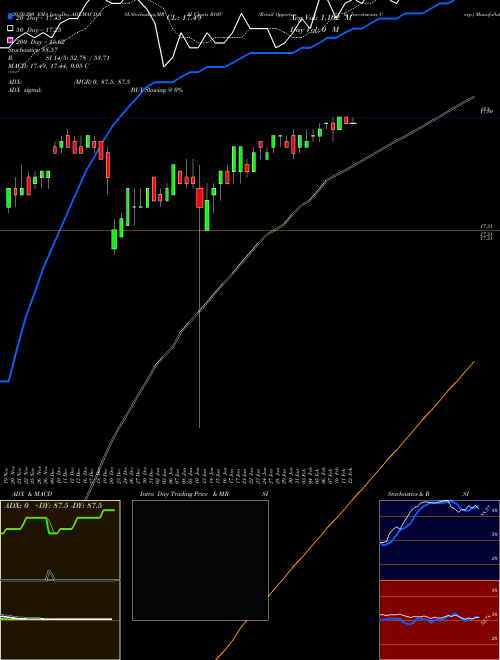This screenshot has height=660, width=500.
Task: Click the blue 20 Day legend swatch
Action: tap(11, 17)
